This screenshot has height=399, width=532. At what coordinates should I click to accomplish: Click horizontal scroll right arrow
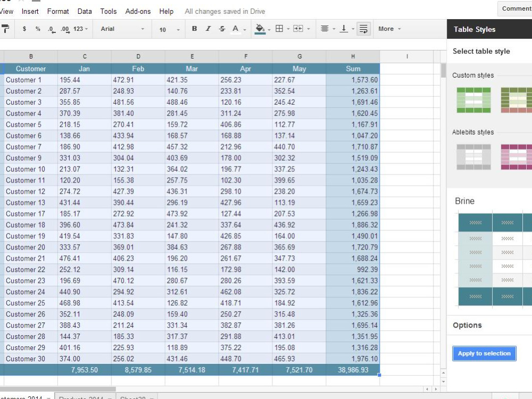(x=436, y=389)
